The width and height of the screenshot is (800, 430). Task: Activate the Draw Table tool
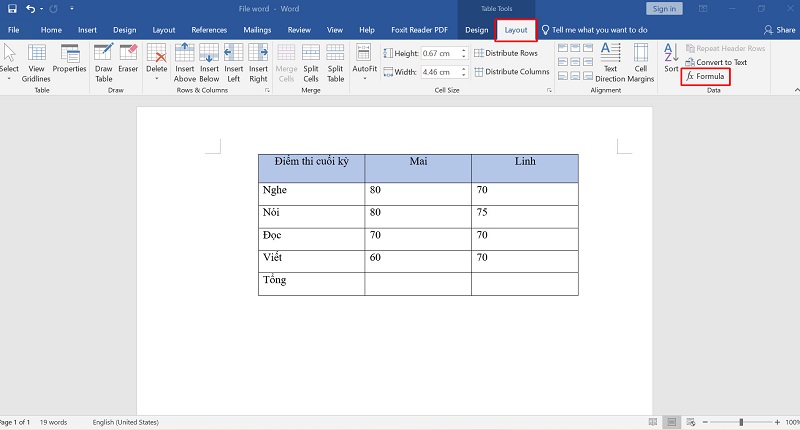(x=104, y=62)
